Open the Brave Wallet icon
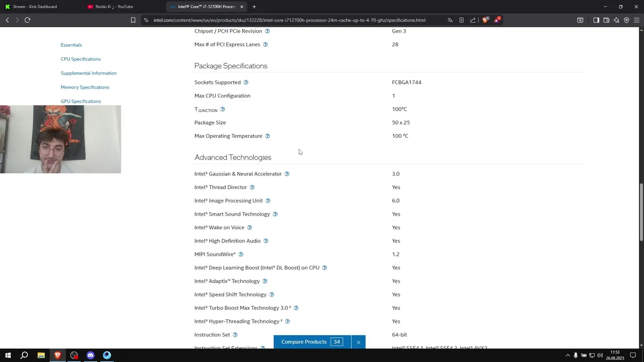The width and height of the screenshot is (644, 362). pos(606,20)
